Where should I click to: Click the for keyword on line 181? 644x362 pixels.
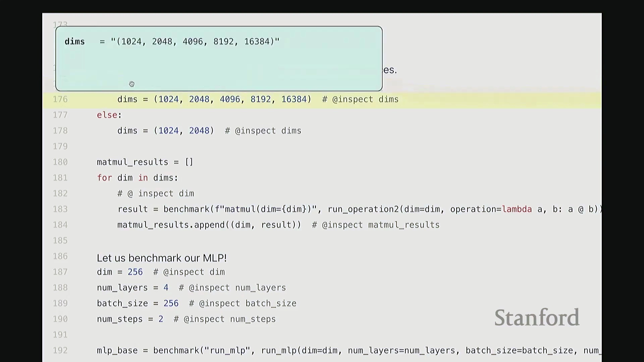point(104,178)
